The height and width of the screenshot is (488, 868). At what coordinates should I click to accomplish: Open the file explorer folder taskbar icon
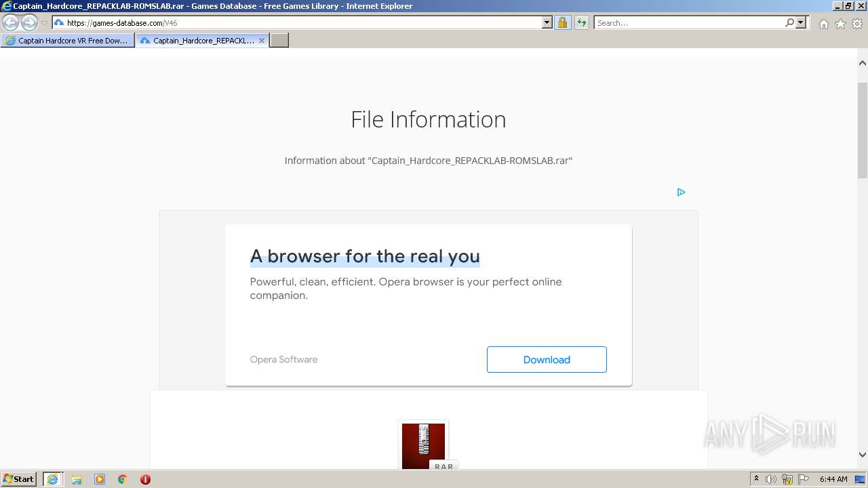click(x=77, y=479)
